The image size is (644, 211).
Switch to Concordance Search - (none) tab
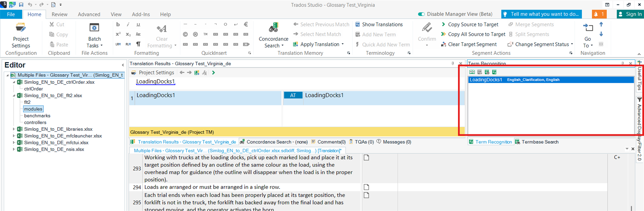click(x=274, y=142)
